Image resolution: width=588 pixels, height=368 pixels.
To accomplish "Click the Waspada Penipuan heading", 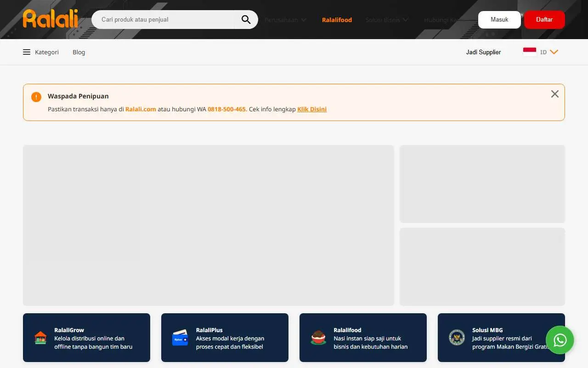I will 78,96.
